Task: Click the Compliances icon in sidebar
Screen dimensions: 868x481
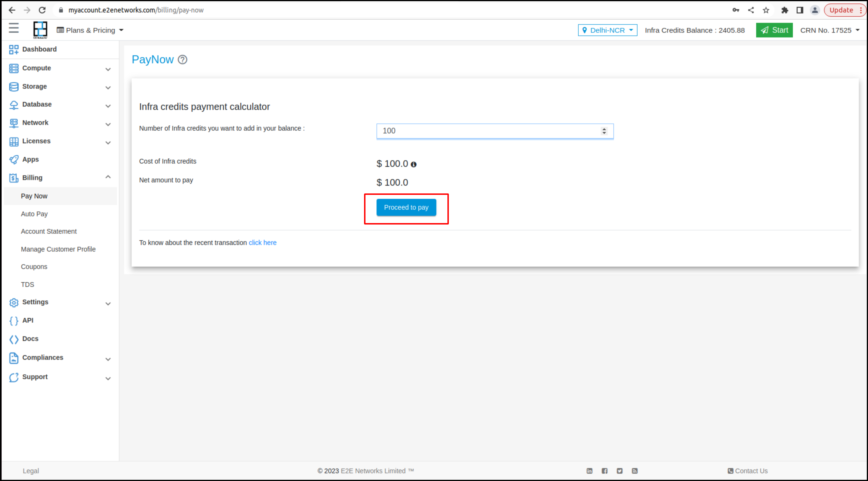Action: pos(13,357)
